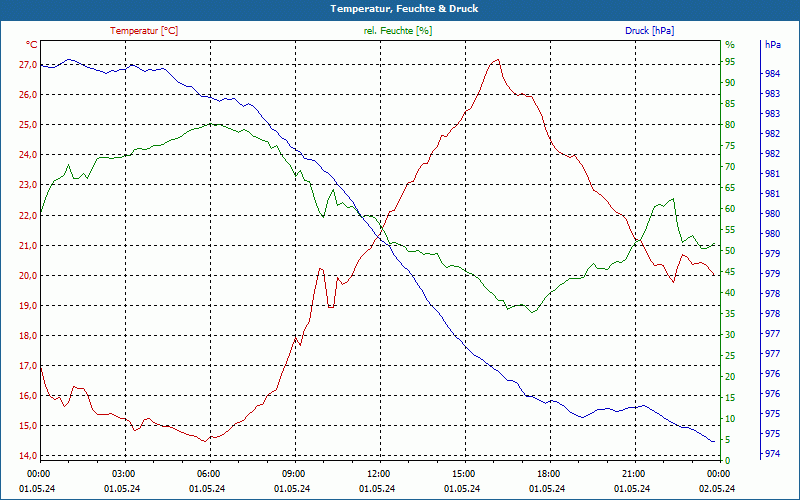Click the '21,0' temperature axis value
800x500 pixels.
[x=29, y=245]
